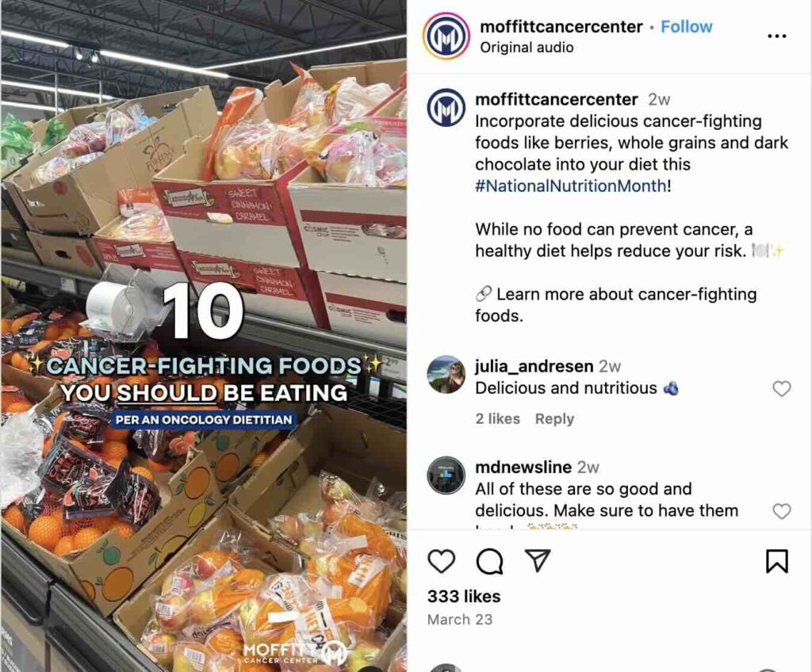Click the cancer-fighting foods video thumbnail
The width and height of the screenshot is (812, 672).
[204, 337]
